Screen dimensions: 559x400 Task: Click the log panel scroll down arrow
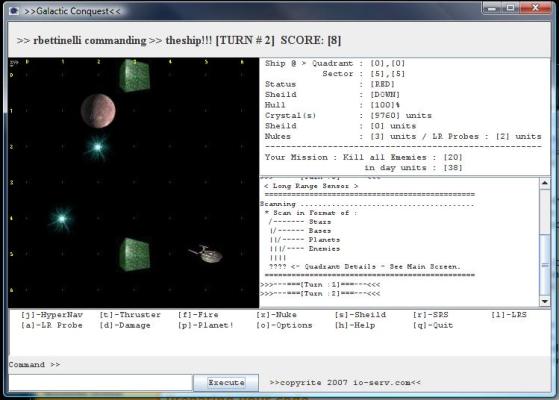(x=545, y=301)
